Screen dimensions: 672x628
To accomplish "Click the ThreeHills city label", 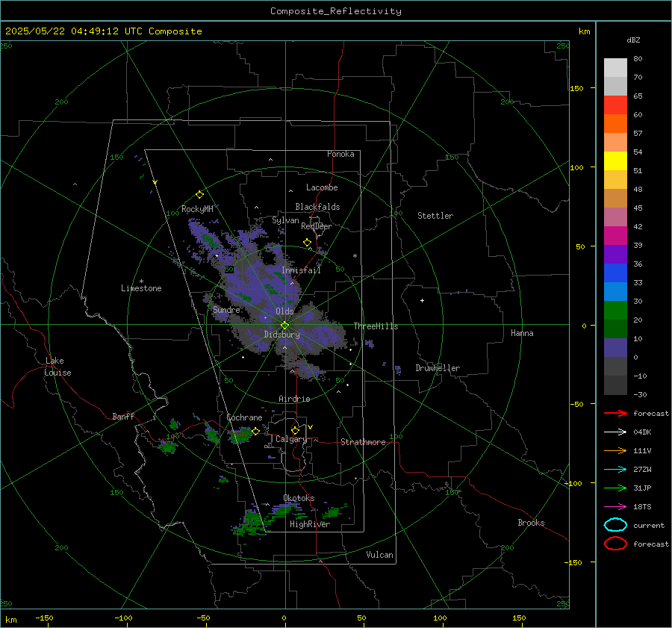I will click(376, 326).
